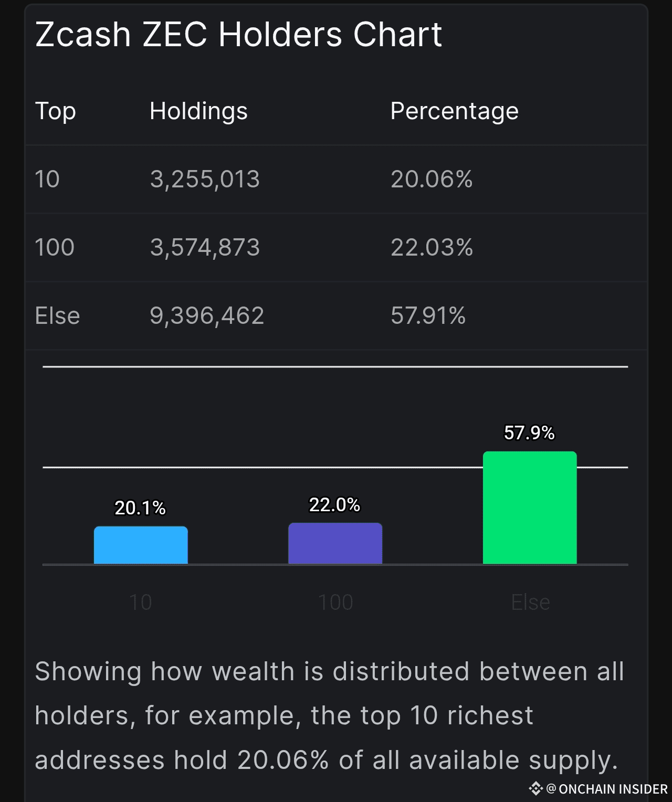Click the Binance logo icon in watermark

(535, 788)
